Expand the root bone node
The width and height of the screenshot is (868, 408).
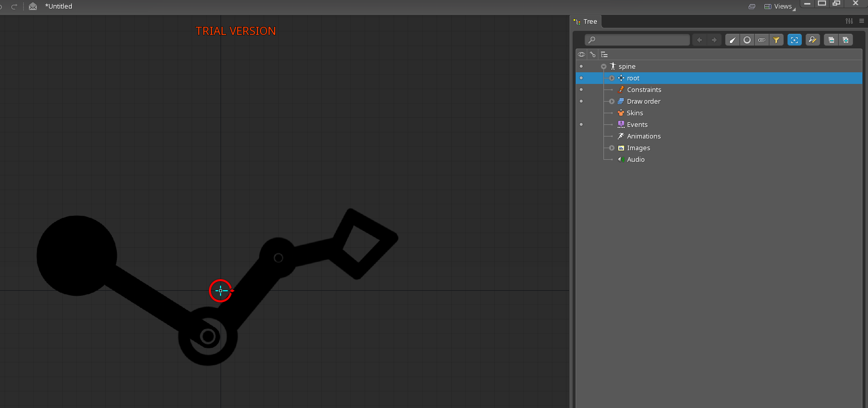[x=612, y=78]
